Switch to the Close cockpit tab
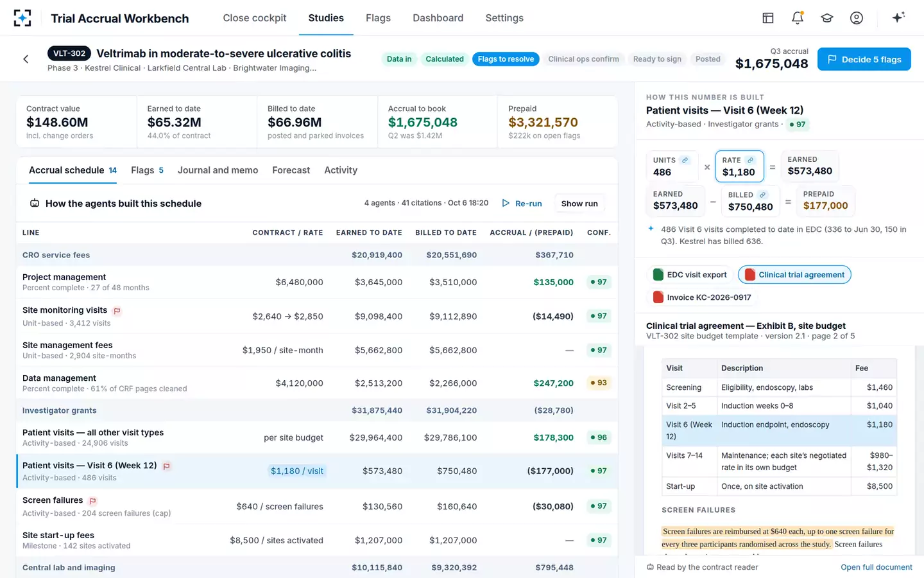Screen dimensions: 924x578 (255, 18)
